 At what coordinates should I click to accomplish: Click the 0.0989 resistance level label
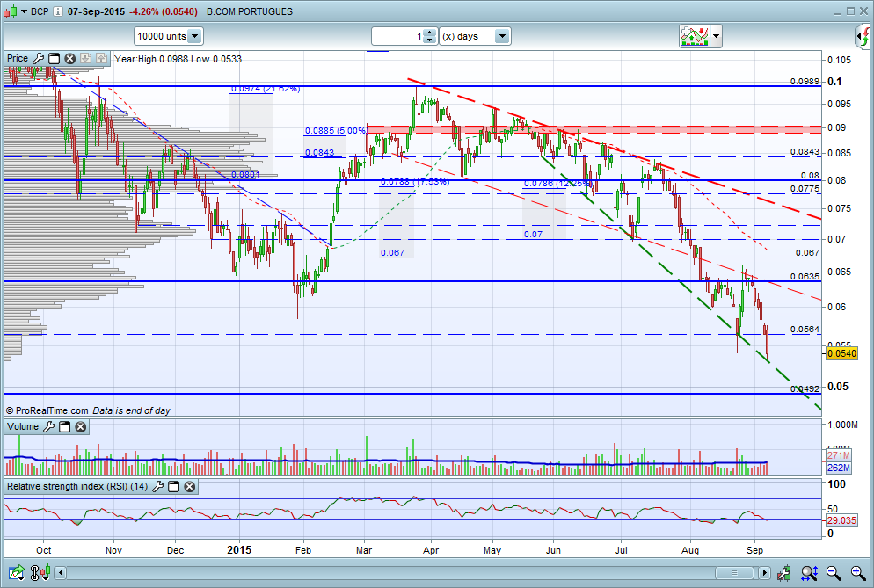coord(805,82)
